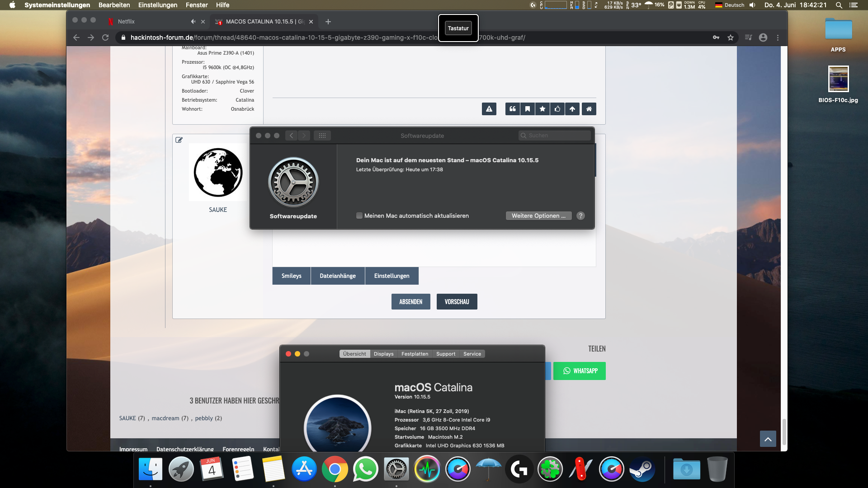Open the Fenster menu
Screen dimensions: 868x488
[x=197, y=5]
